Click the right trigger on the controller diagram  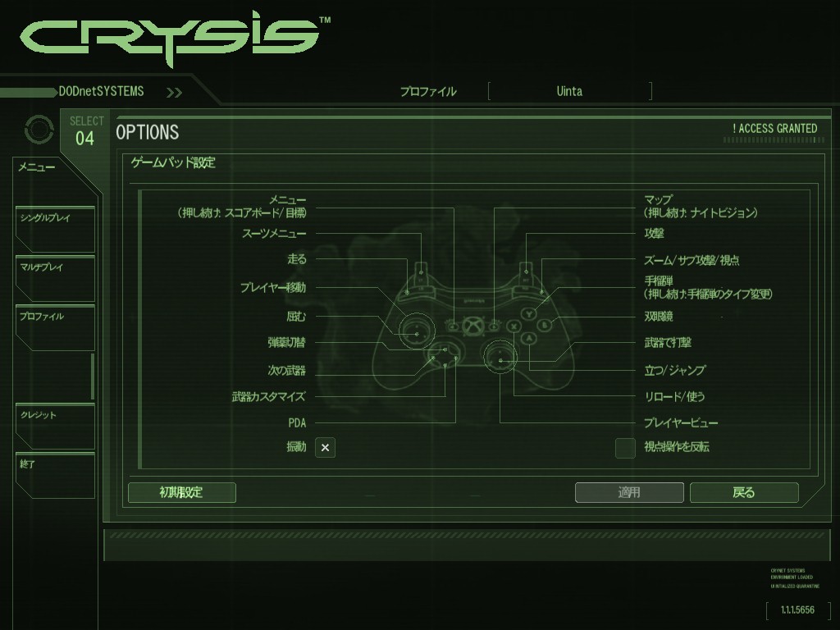pyautogui.click(x=526, y=274)
